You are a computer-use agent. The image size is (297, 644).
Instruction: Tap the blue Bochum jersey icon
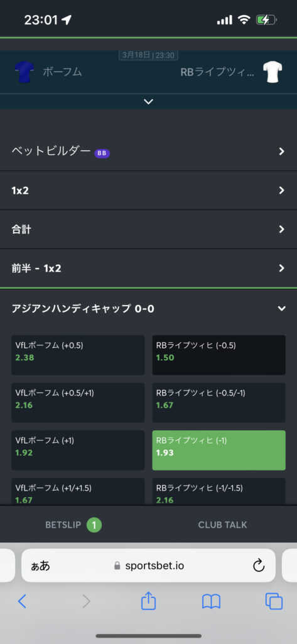click(x=22, y=72)
